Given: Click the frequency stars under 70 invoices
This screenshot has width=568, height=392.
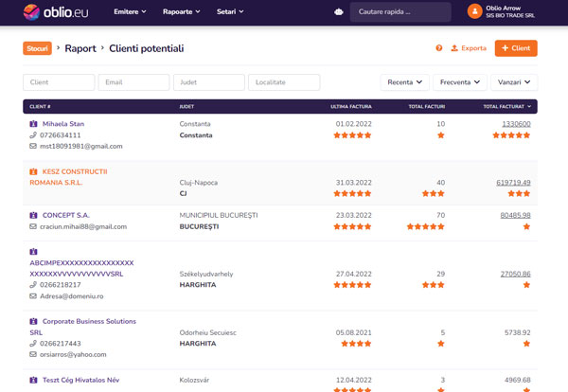Looking at the screenshot, I should pos(426,226).
